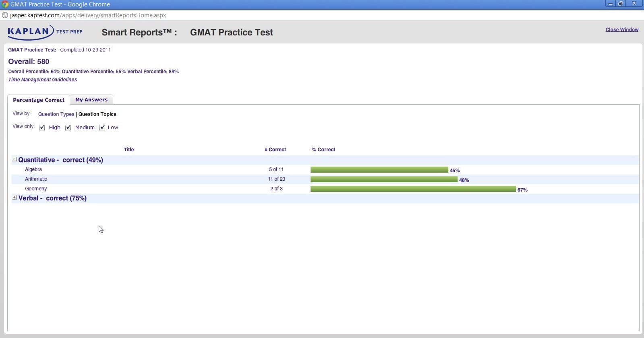Click the site info icon beside URL

(x=5, y=15)
